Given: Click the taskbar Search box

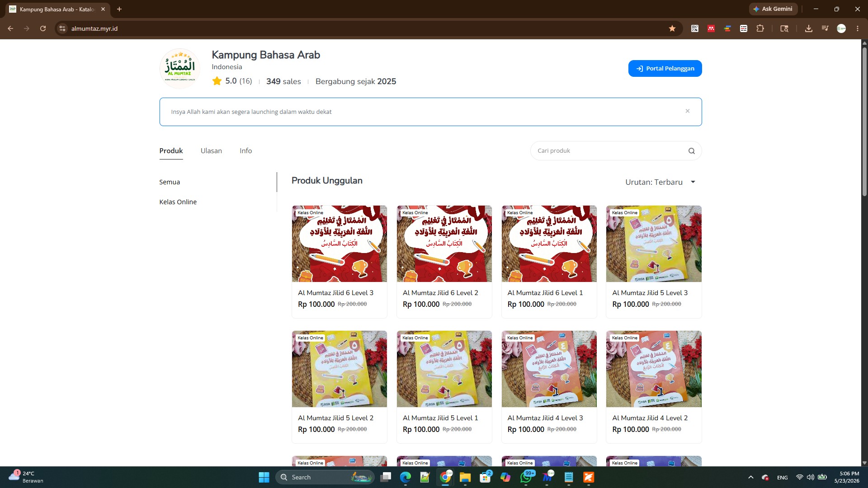Looking at the screenshot, I should click(325, 477).
